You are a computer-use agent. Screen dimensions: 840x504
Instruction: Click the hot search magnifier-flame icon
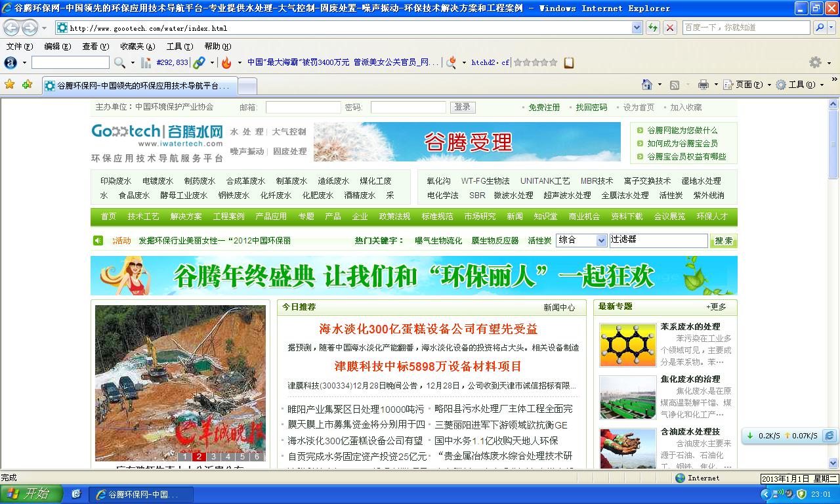click(451, 62)
